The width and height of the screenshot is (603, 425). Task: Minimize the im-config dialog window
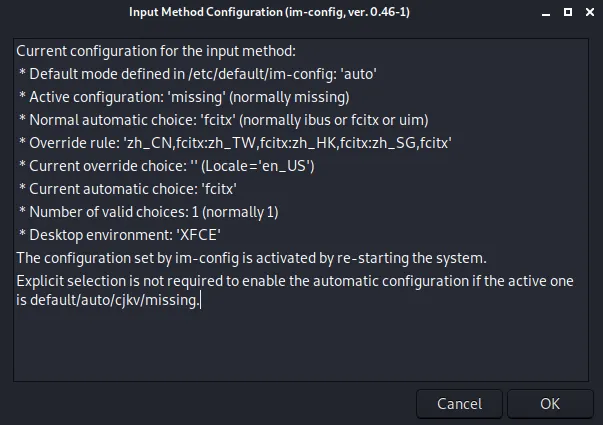click(545, 12)
